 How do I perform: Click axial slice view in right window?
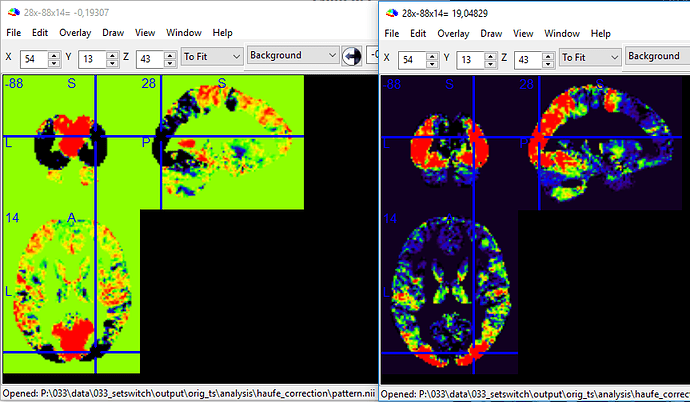[x=449, y=292]
